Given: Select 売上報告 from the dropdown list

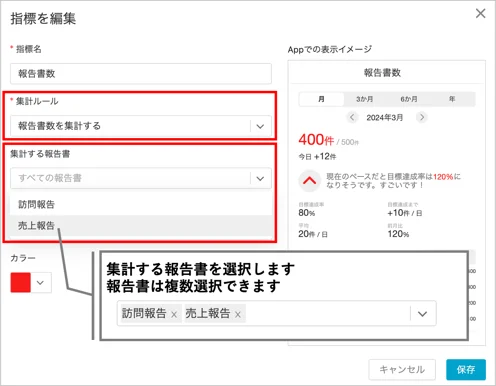Looking at the screenshot, I should tap(141, 226).
